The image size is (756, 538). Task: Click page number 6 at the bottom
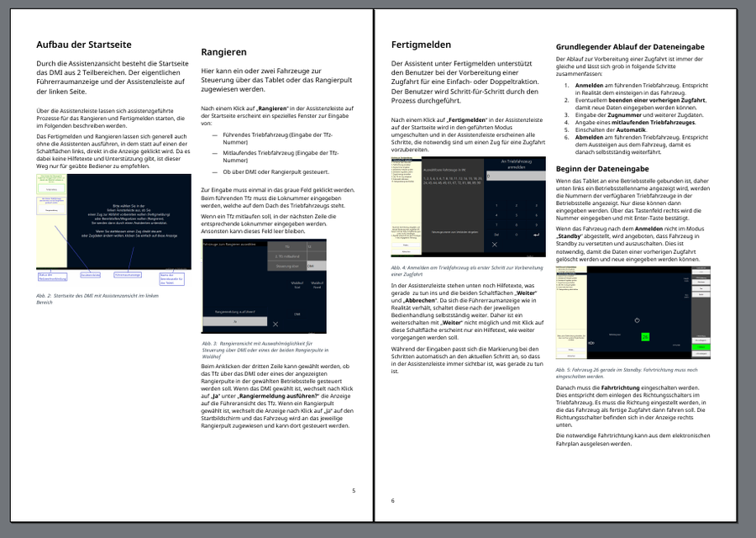coord(392,500)
